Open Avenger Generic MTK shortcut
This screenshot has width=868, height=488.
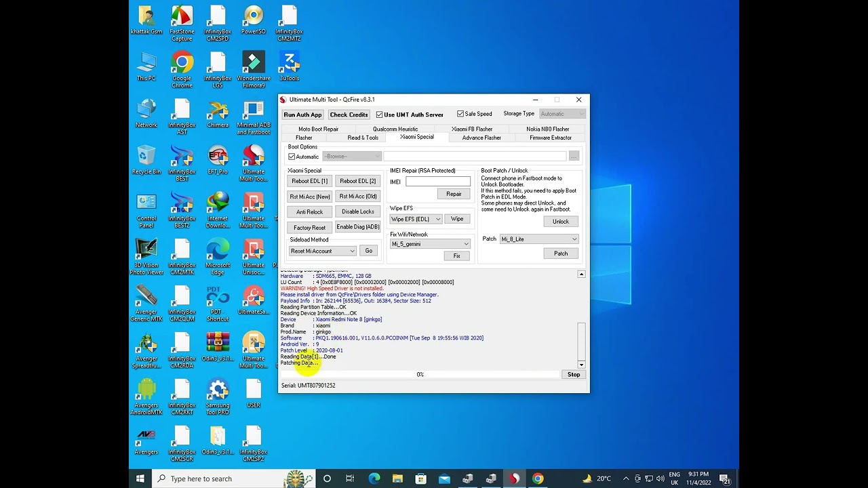(x=146, y=304)
